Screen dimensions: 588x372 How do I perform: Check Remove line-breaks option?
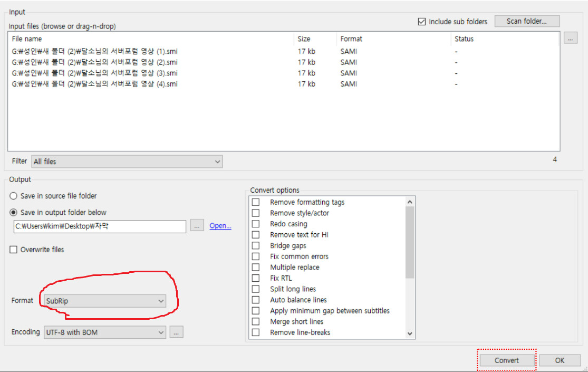[256, 332]
